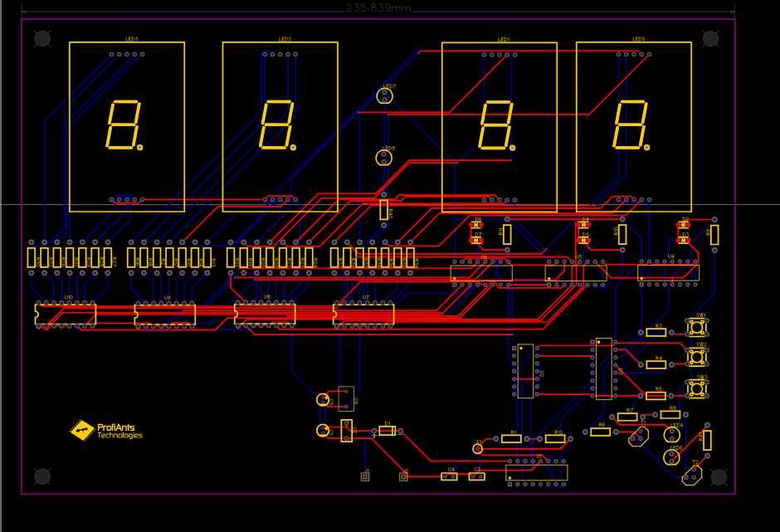Viewport: 780px width, 532px height.
Task: Select transistor T2 footprint
Action: [692, 476]
